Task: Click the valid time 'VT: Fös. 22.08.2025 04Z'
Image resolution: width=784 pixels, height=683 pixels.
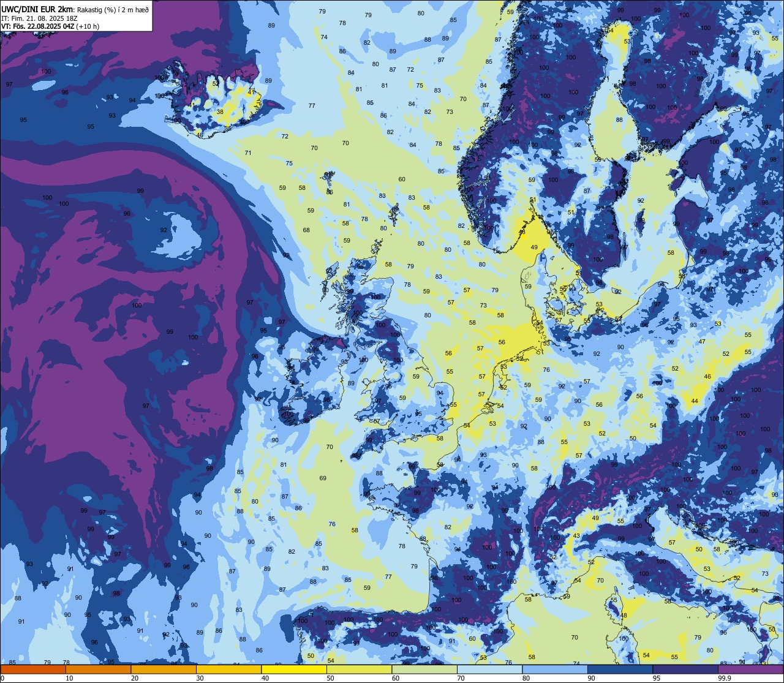Action: [x=38, y=26]
